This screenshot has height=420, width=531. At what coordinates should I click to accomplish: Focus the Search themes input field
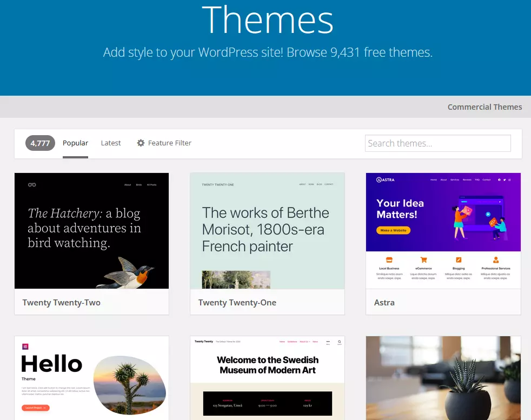[438, 143]
